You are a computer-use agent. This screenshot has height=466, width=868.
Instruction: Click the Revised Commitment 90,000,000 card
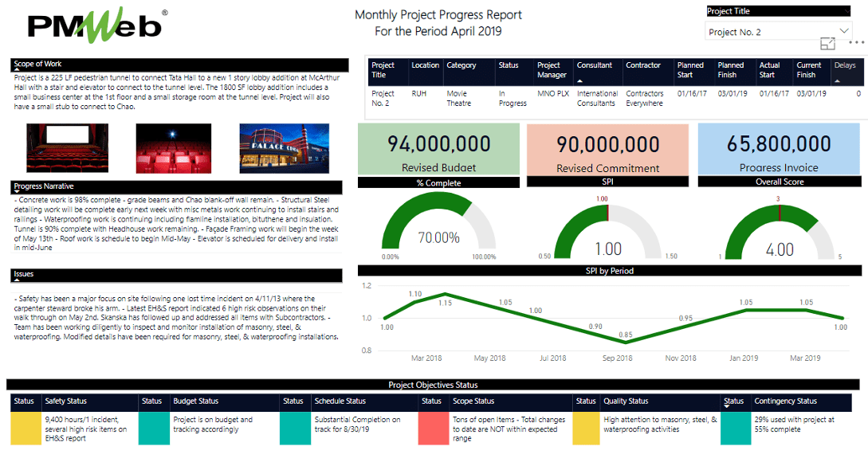tap(607, 149)
